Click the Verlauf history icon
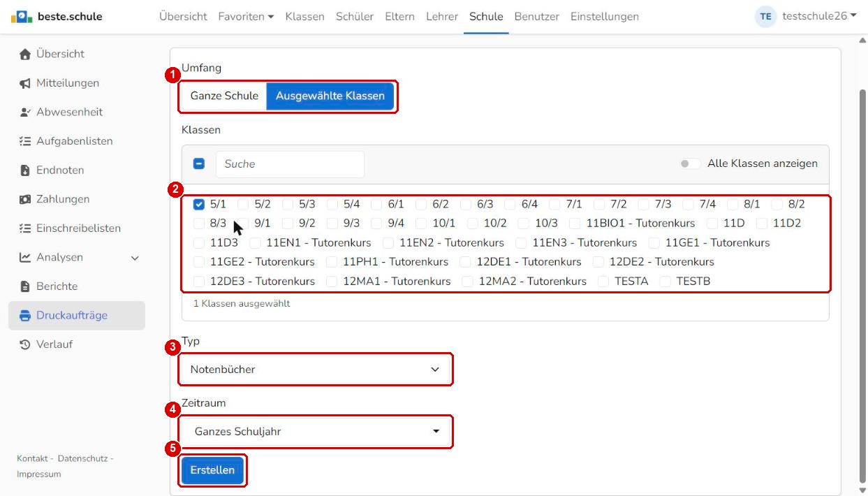This screenshot has height=496, width=868. (x=25, y=344)
